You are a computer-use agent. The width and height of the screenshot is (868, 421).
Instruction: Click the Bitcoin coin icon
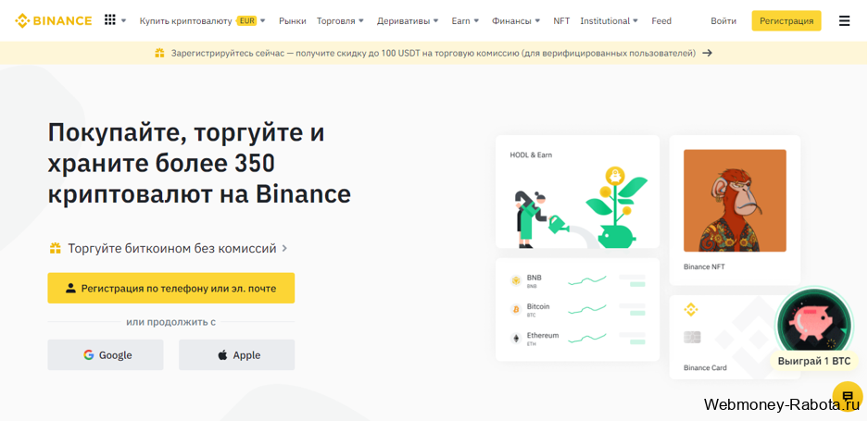(516, 309)
